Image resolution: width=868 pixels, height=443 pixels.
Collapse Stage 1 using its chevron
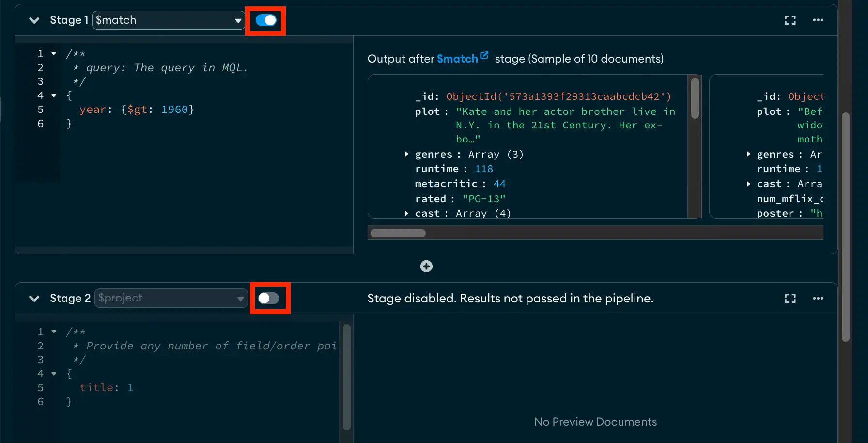[34, 20]
